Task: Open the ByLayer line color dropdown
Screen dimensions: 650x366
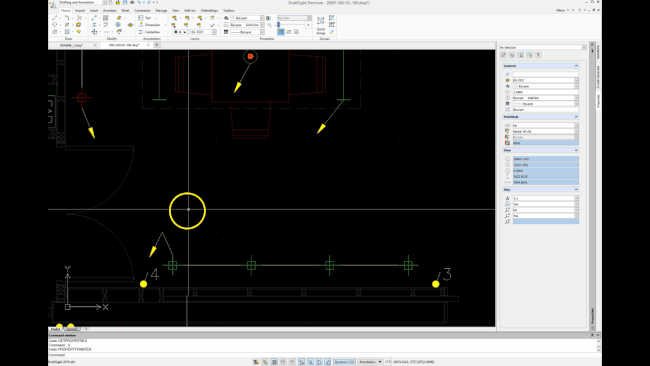Action: coord(247,18)
